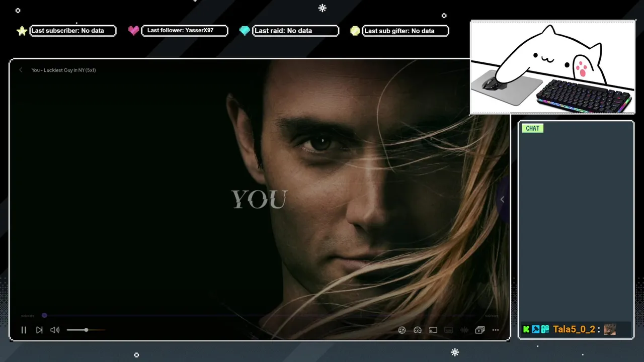Click the pink heart follower icon
The image size is (644, 362).
(133, 31)
